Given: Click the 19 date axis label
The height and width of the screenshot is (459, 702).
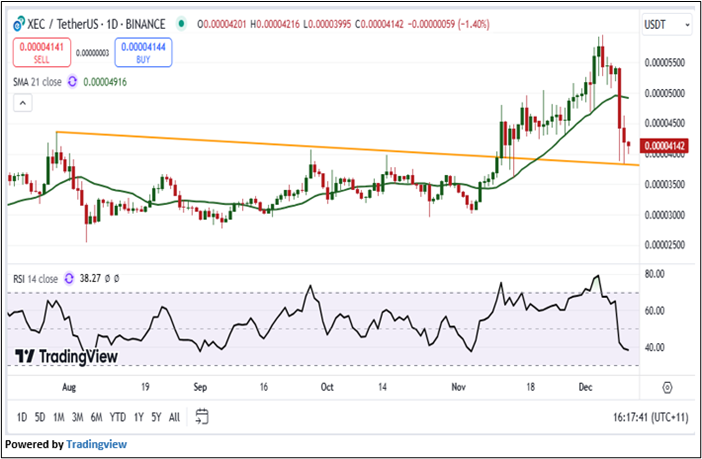Looking at the screenshot, I should click(145, 387).
